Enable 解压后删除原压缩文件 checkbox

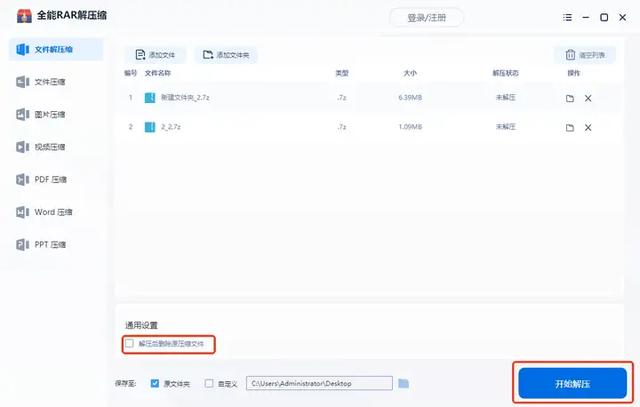pos(129,343)
